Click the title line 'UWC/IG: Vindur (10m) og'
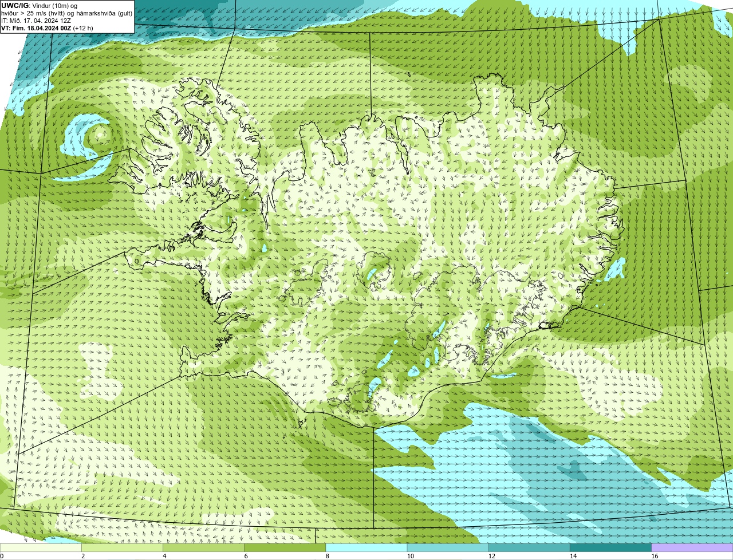 [40, 6]
